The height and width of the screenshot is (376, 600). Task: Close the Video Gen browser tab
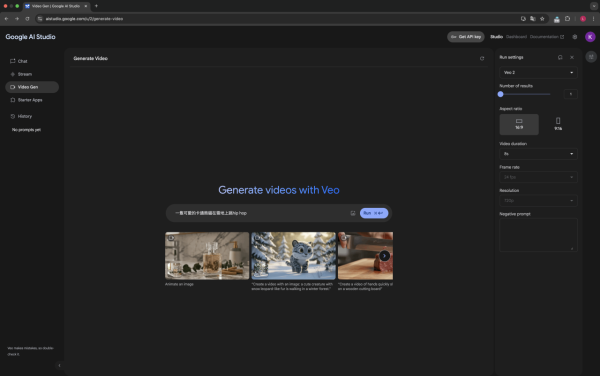point(86,6)
